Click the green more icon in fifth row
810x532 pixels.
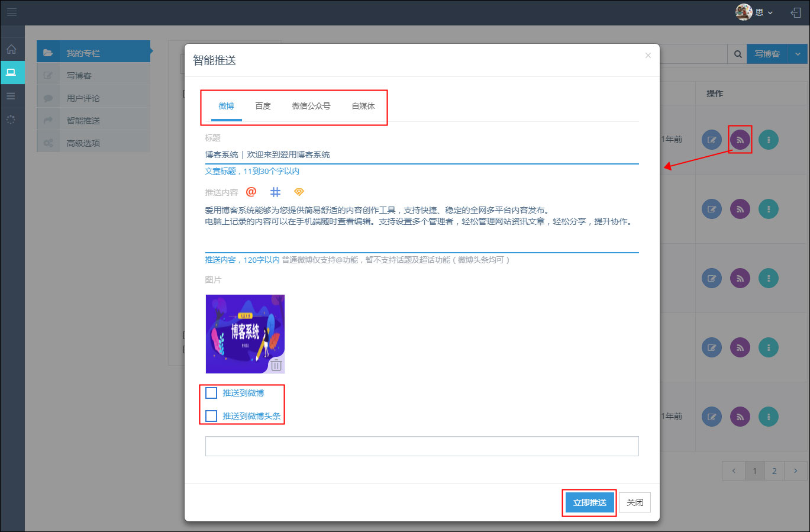point(769,417)
